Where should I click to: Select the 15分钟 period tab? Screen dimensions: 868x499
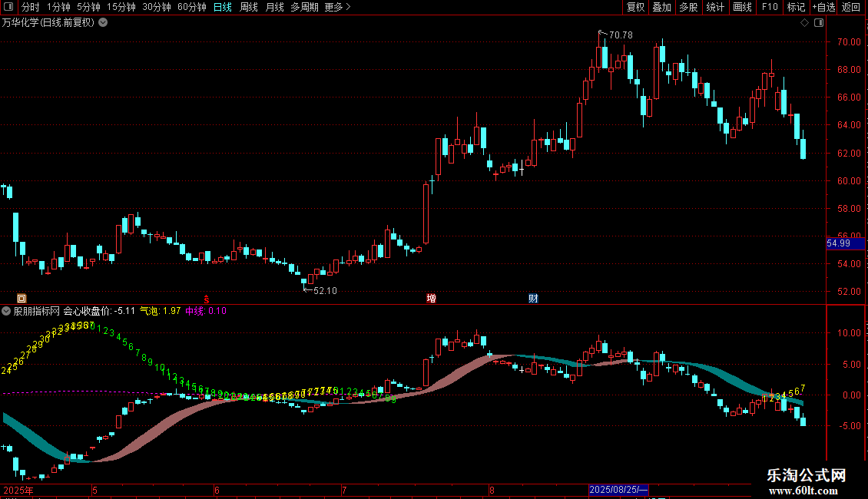click(x=121, y=7)
